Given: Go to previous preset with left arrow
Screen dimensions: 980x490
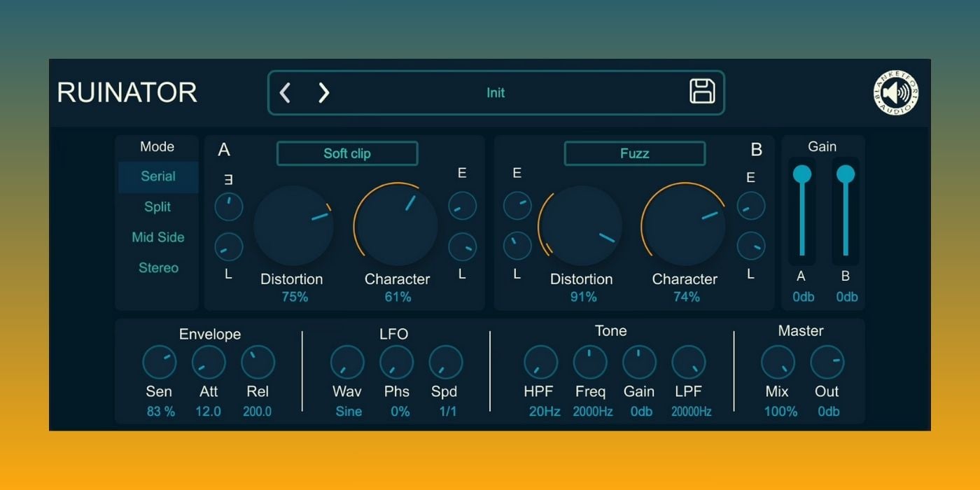Looking at the screenshot, I should click(285, 92).
